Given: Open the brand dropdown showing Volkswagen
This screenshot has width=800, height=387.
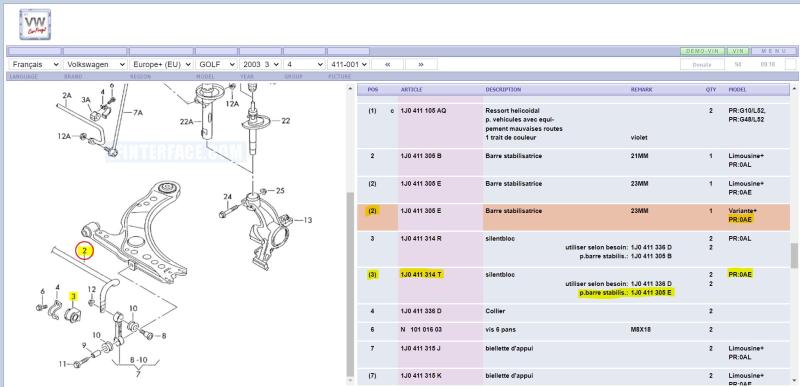Looking at the screenshot, I should [95, 65].
